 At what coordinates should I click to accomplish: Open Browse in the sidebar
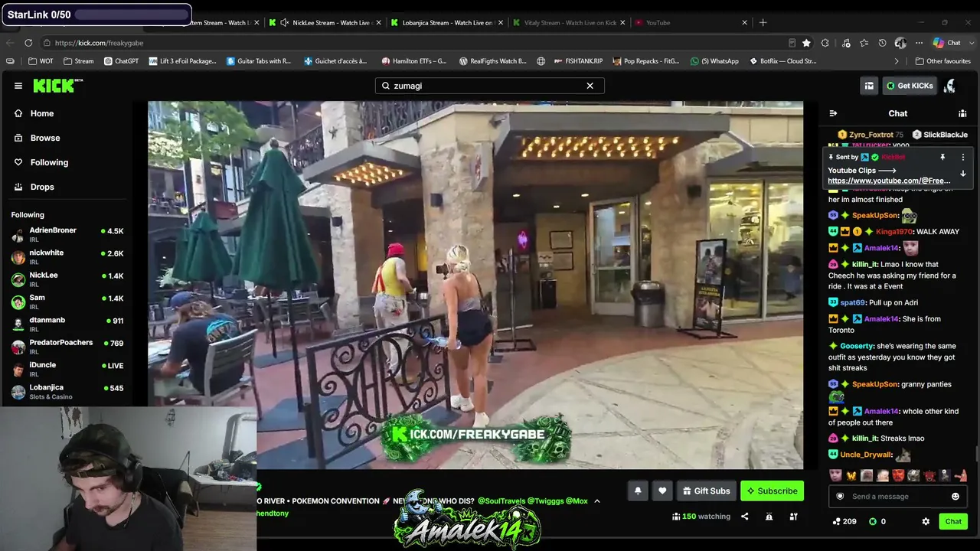(x=45, y=138)
